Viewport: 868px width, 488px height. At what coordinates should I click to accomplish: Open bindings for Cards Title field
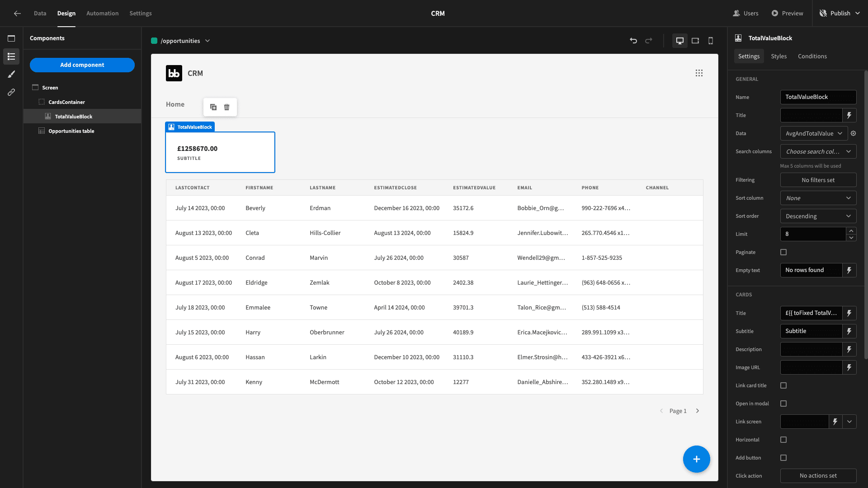coord(849,313)
